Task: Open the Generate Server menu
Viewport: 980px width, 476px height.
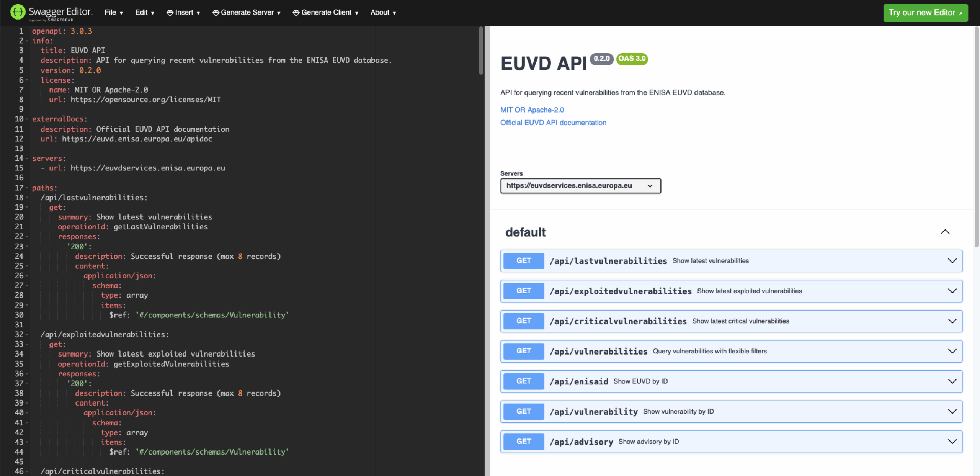Action: (x=247, y=13)
